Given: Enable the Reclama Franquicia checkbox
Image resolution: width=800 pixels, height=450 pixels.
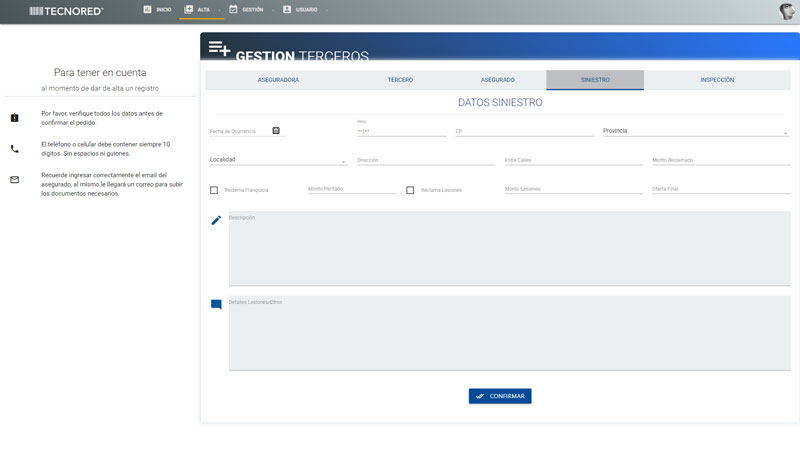Looking at the screenshot, I should coord(214,190).
